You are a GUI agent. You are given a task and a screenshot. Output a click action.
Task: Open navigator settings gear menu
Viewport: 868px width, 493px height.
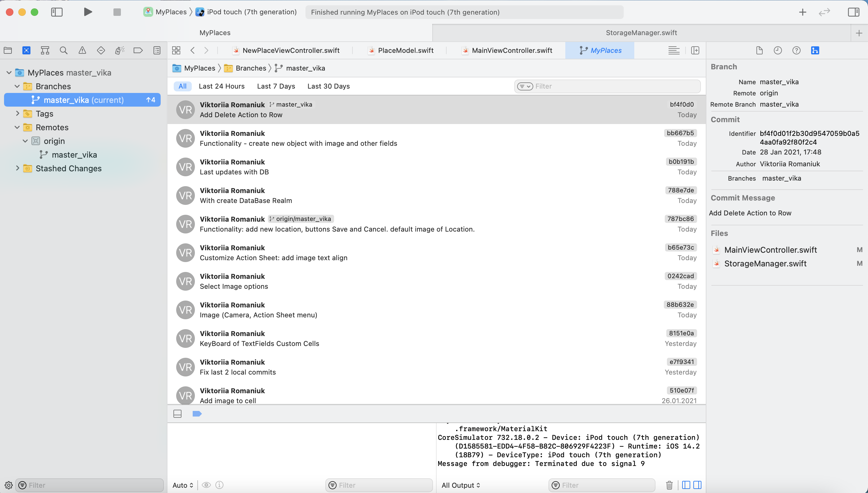pyautogui.click(x=9, y=485)
